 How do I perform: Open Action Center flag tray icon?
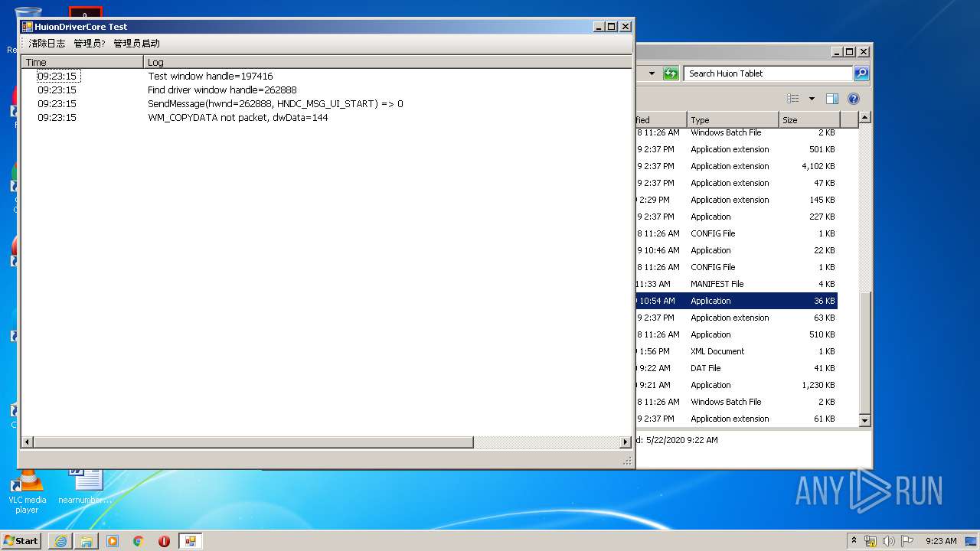coord(907,541)
